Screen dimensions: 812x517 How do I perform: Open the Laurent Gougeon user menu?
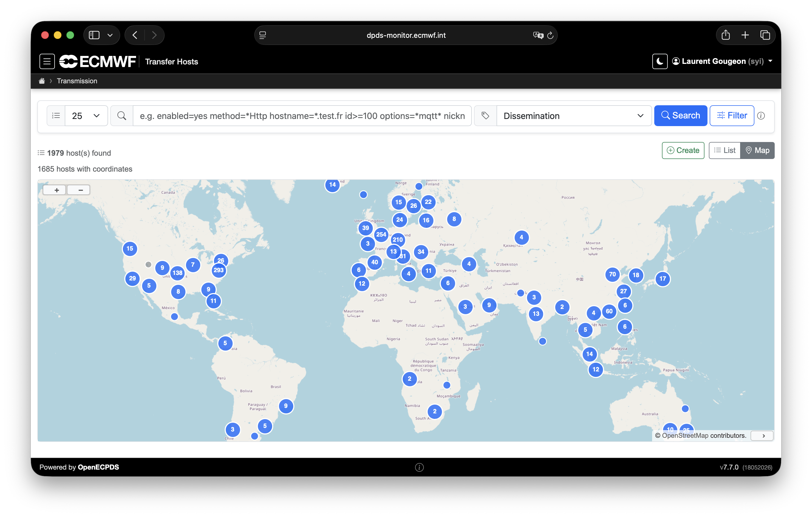click(722, 61)
